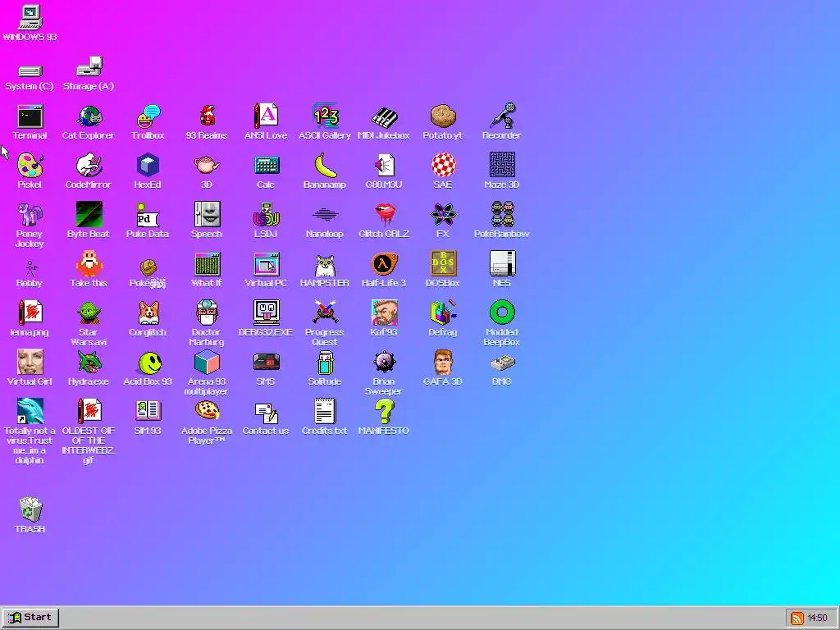Screen dimensions: 840x630
Task: Click the Start button in taskbar
Action: pos(30,618)
